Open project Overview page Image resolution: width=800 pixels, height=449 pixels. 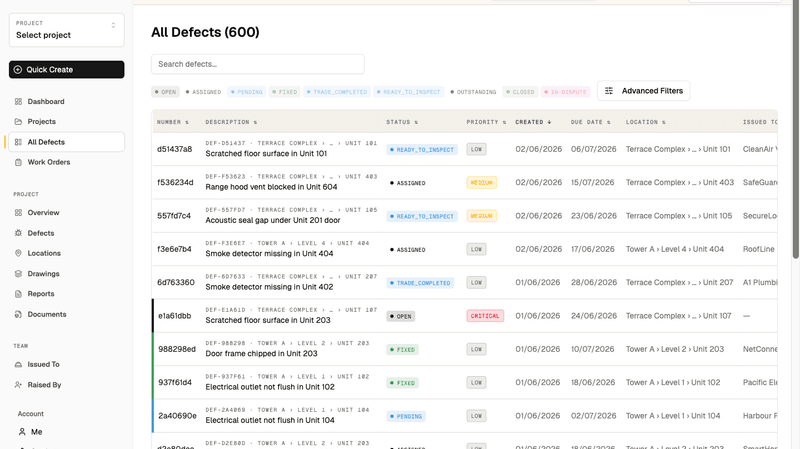[66, 213]
